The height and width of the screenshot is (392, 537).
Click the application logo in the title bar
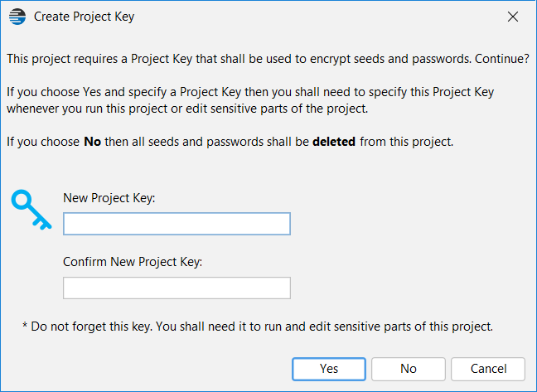17,17
